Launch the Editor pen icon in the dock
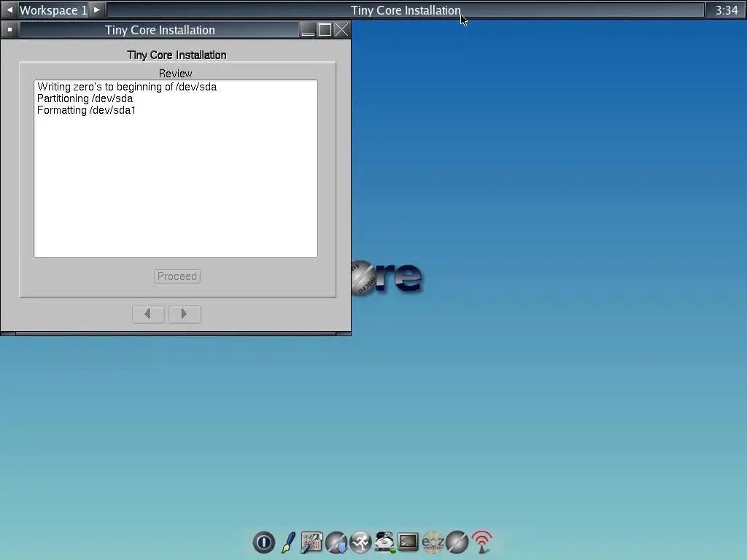 point(287,542)
